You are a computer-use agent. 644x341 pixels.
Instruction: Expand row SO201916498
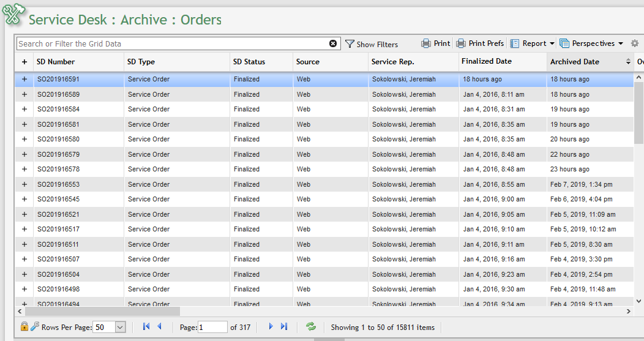(24, 289)
